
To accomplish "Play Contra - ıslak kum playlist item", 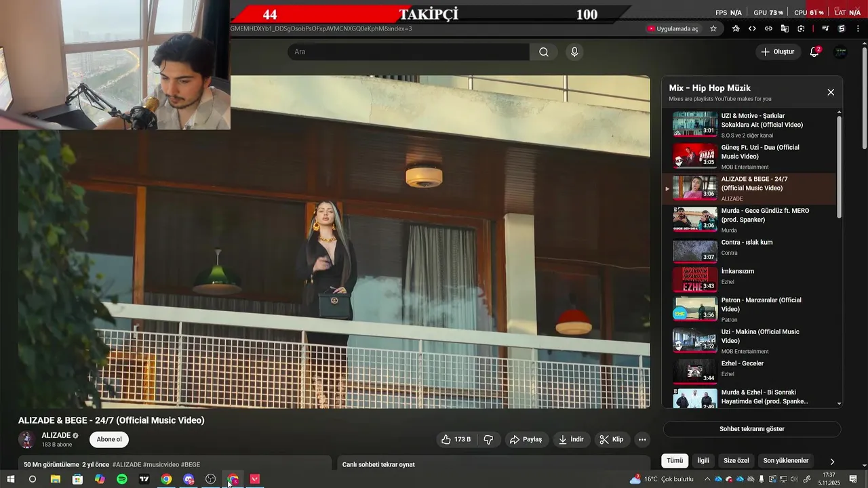I will (750, 249).
